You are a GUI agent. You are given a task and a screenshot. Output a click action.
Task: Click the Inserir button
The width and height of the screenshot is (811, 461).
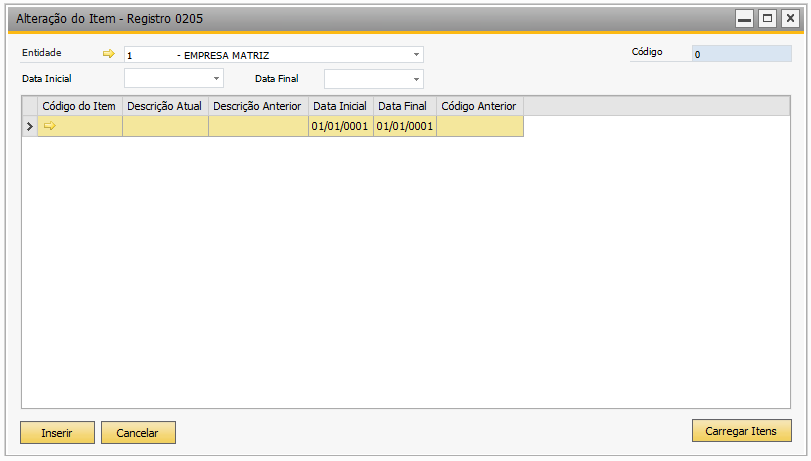coord(57,433)
